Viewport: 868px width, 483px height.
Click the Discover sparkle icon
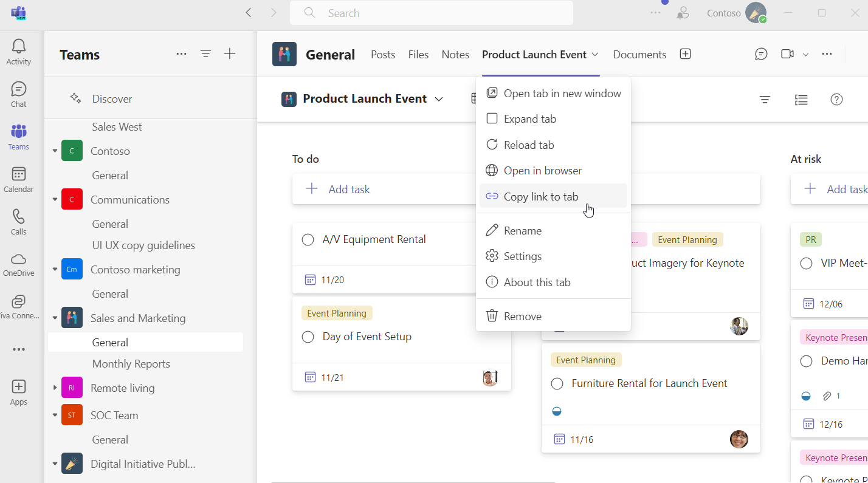tap(75, 98)
